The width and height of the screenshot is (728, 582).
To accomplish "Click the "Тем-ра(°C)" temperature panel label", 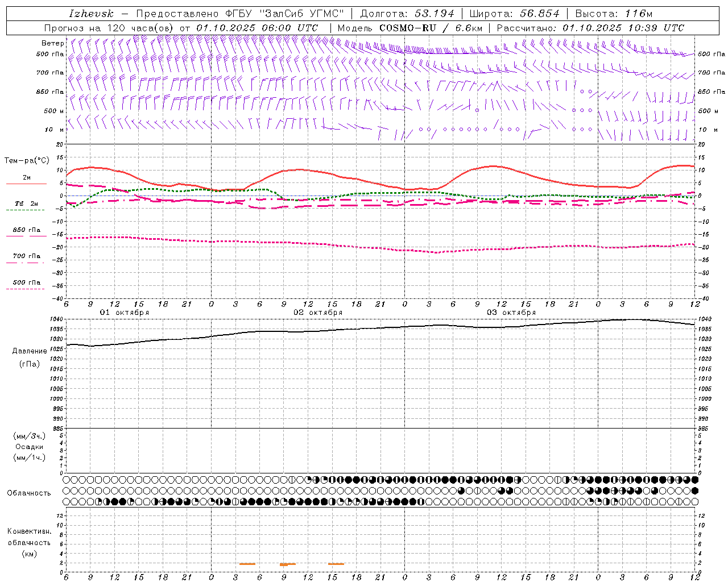I will point(27,161).
